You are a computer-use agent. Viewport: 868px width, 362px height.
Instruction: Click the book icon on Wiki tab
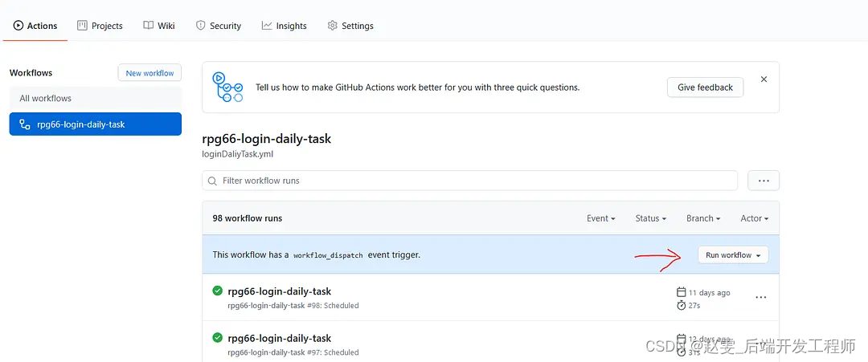tap(148, 26)
